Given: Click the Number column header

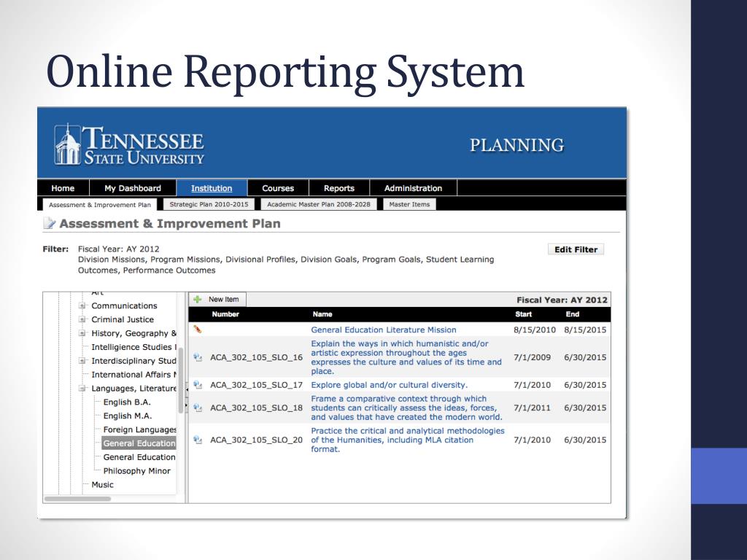Looking at the screenshot, I should [225, 314].
